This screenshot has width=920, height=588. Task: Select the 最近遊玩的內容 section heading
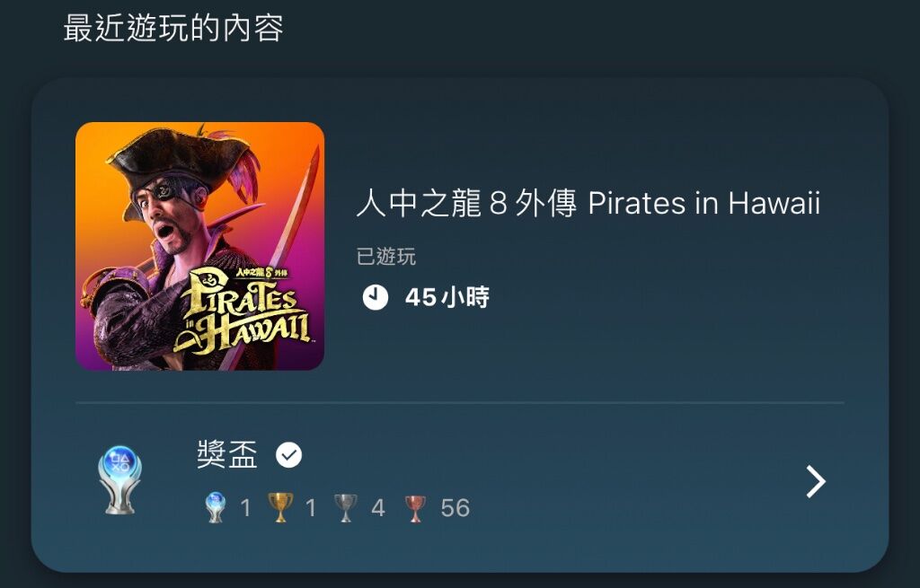[173, 28]
